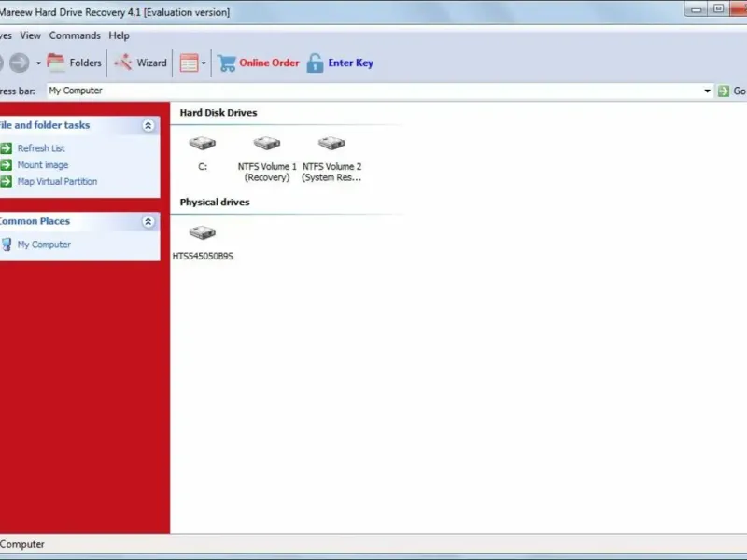Click the Online Order link
This screenshot has width=747, height=560.
click(x=269, y=63)
